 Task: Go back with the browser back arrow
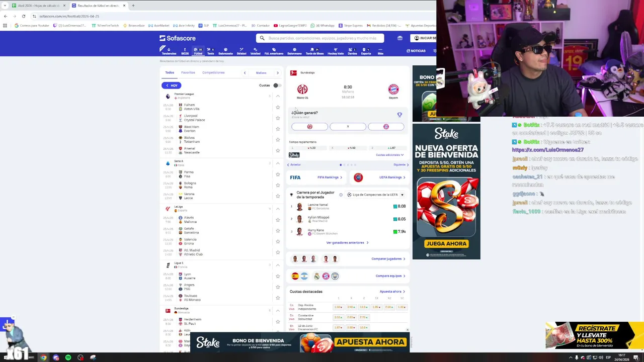click(6, 16)
